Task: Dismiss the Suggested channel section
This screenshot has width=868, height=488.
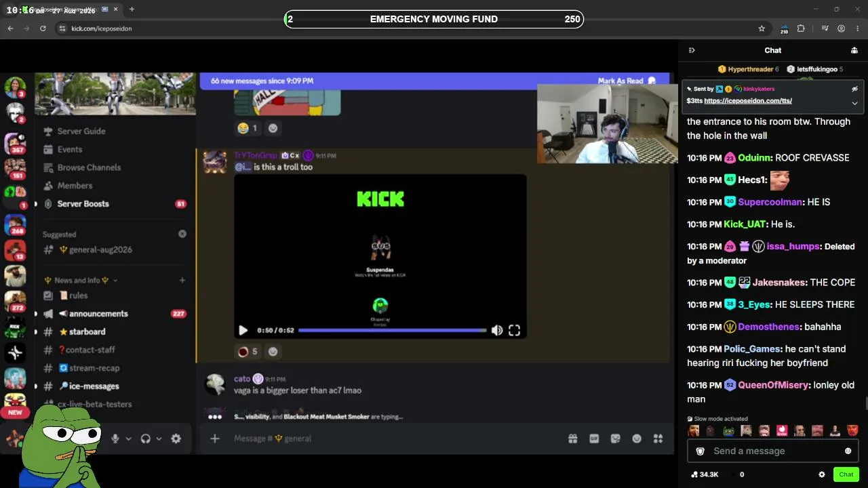Action: pos(182,234)
